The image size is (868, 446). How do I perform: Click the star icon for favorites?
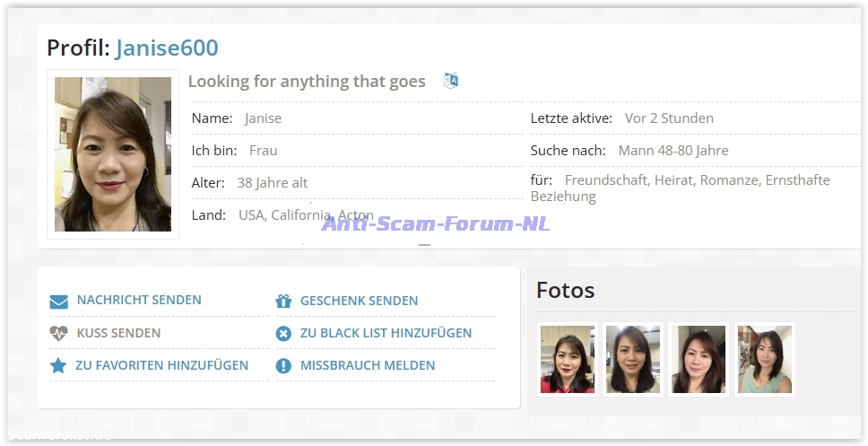(59, 366)
